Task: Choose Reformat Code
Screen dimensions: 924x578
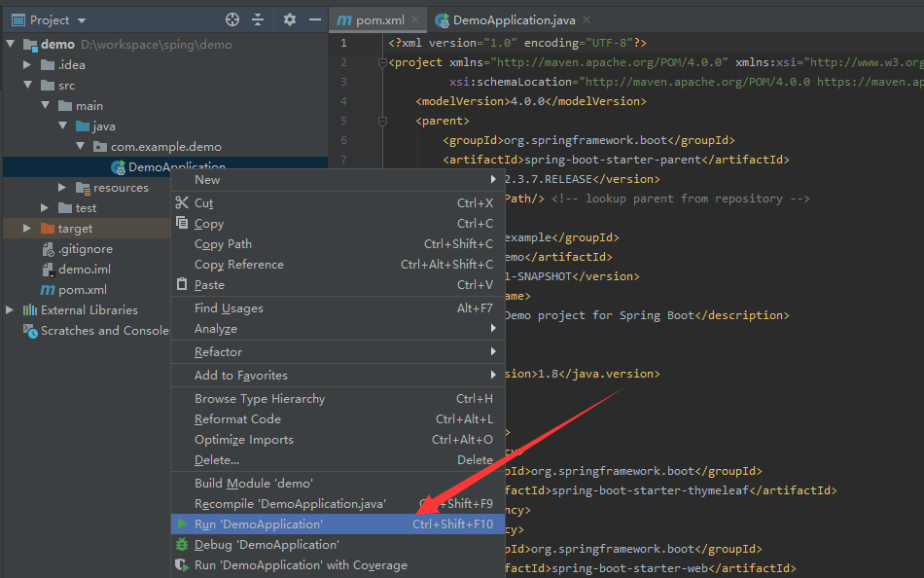Action: point(338,419)
